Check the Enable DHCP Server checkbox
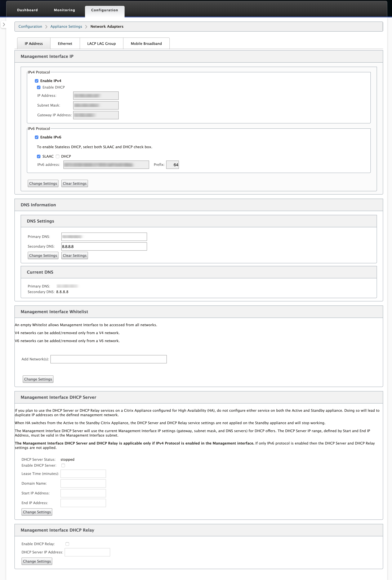This screenshot has height=580, width=392. click(x=63, y=465)
